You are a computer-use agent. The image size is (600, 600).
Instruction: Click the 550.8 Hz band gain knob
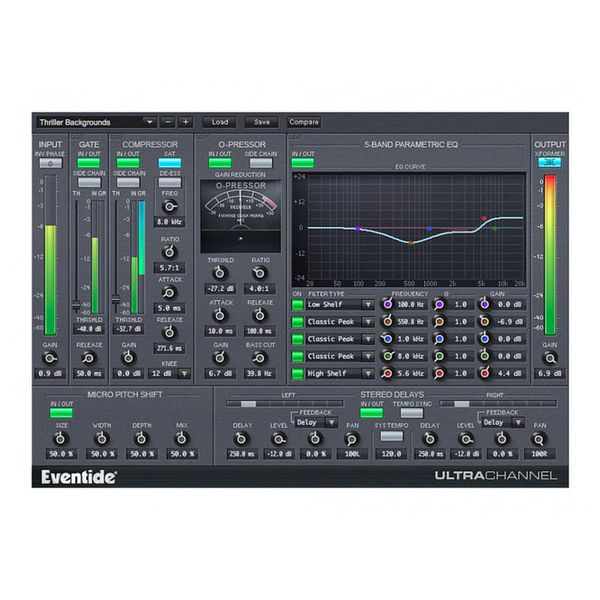pos(485,321)
